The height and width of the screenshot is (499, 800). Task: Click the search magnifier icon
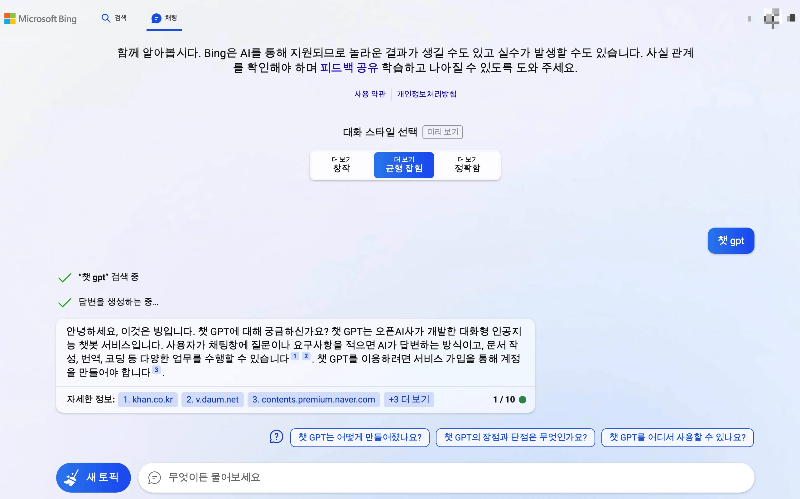pos(106,18)
